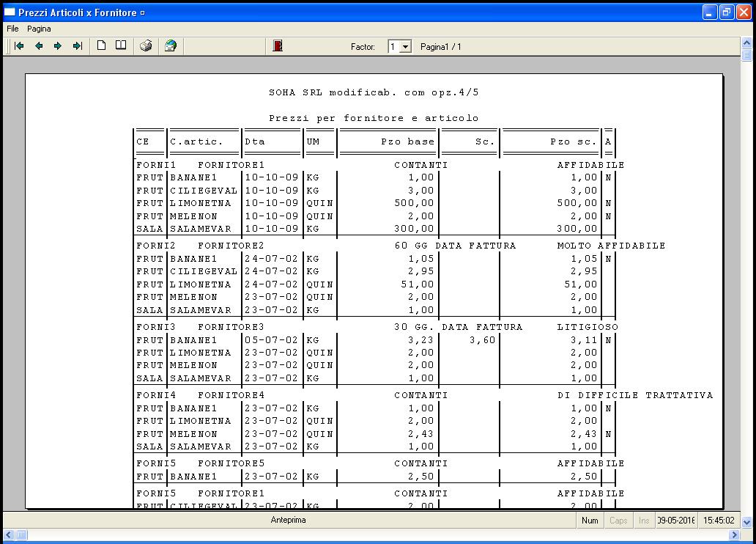The width and height of the screenshot is (756, 544).
Task: Click the Caps indicator in status bar
Action: (x=618, y=520)
